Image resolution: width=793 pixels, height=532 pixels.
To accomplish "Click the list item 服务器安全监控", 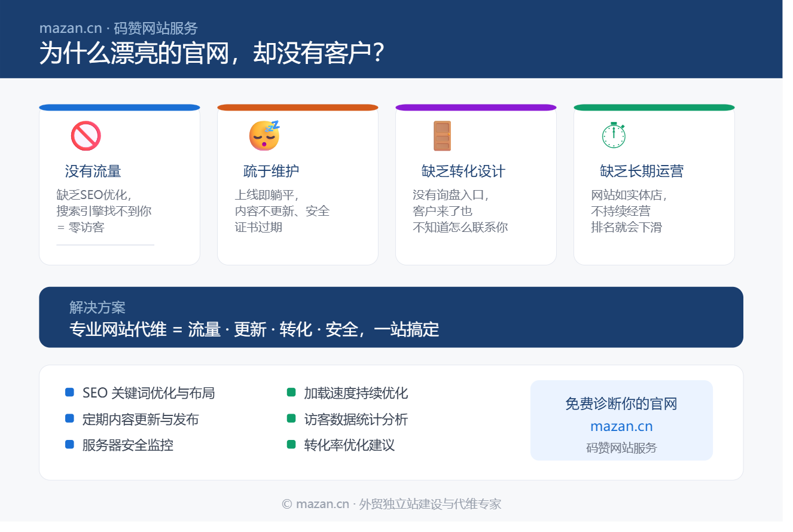I will (128, 445).
